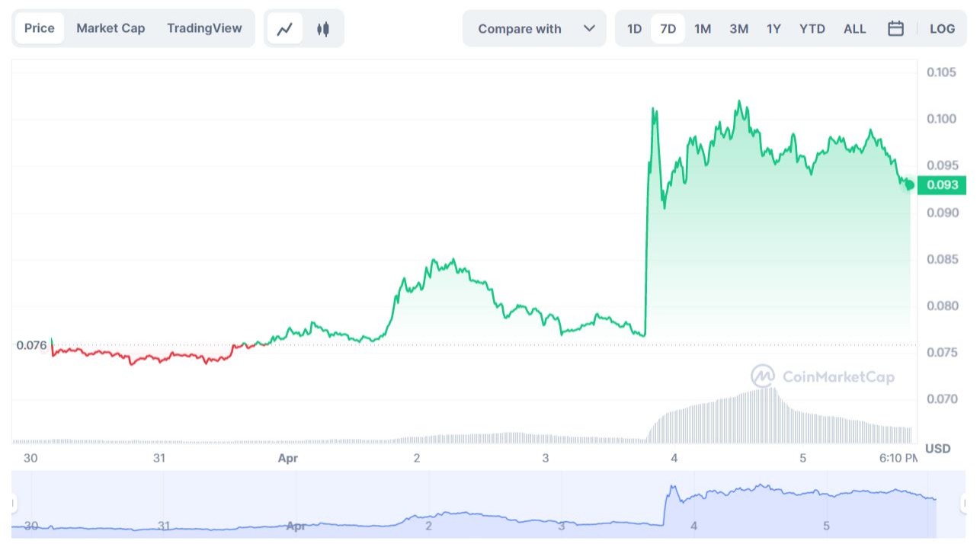This screenshot has width=980, height=544.
Task: Show the 3M time range
Action: (x=738, y=29)
